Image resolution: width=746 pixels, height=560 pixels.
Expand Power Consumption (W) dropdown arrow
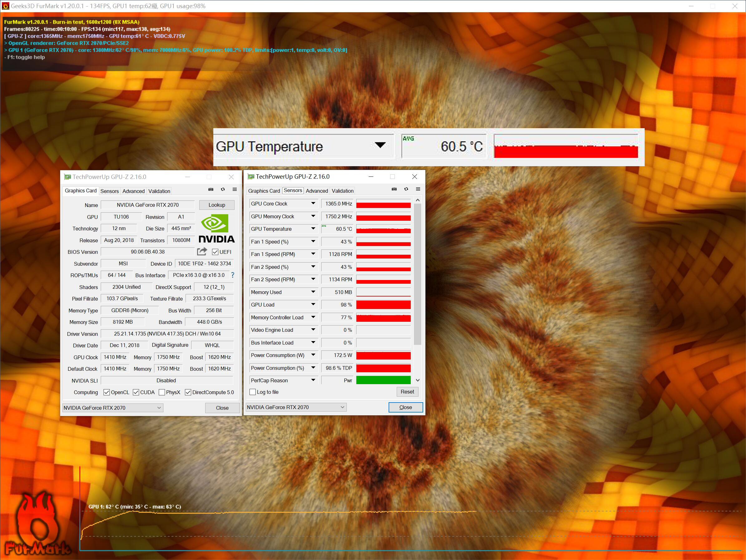[313, 355]
